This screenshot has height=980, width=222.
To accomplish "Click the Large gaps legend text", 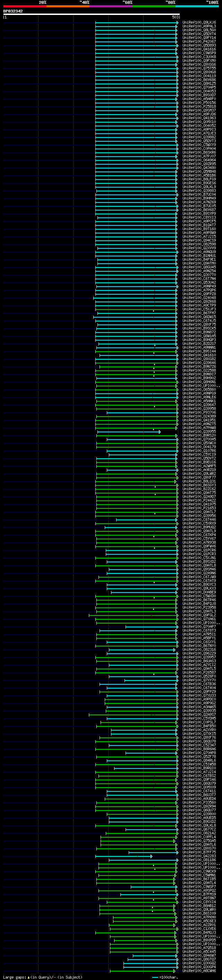I will (x=43, y=977).
